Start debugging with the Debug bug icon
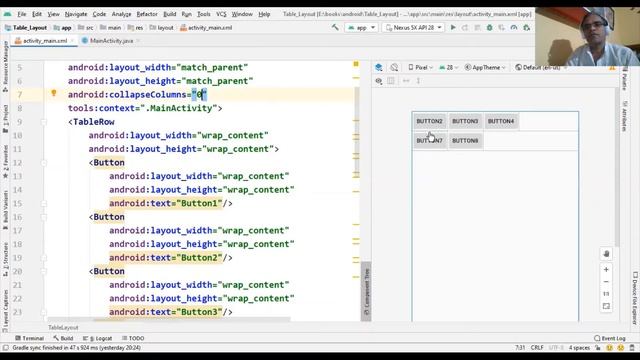The height and width of the screenshot is (360, 640). 489,28
